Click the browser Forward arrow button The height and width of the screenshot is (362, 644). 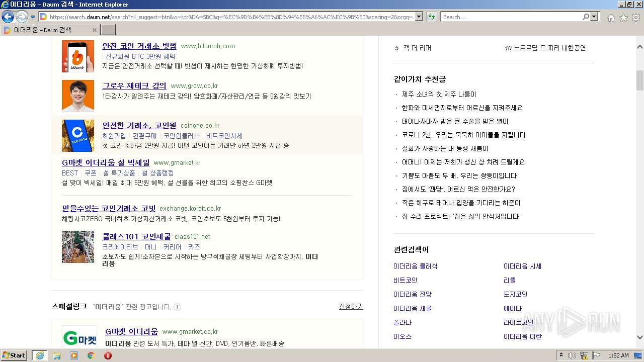[22, 17]
